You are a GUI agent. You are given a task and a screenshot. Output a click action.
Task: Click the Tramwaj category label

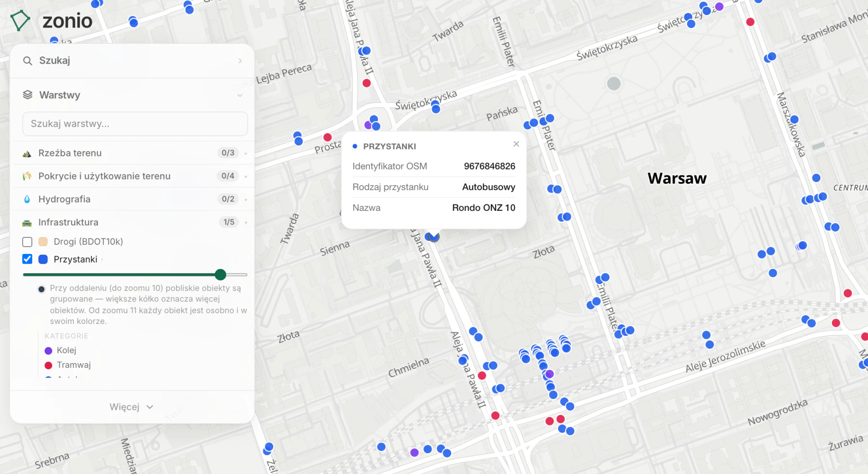74,365
